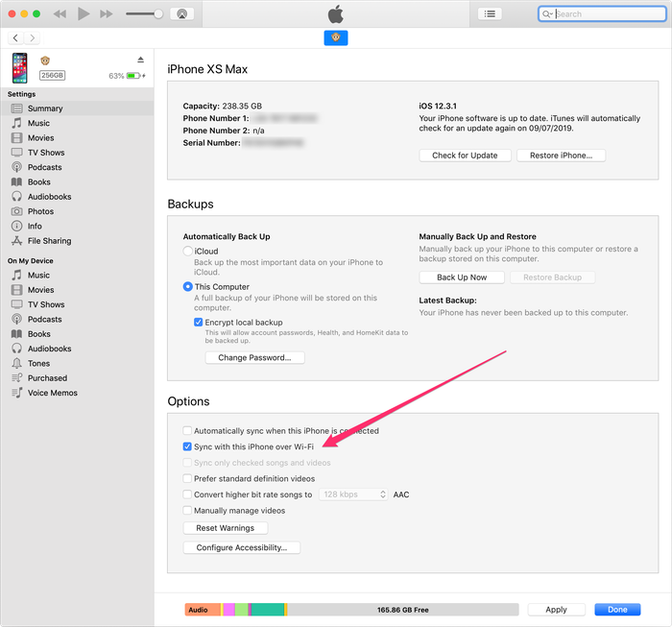The height and width of the screenshot is (627, 672).
Task: Click the play button in toolbar
Action: (84, 13)
